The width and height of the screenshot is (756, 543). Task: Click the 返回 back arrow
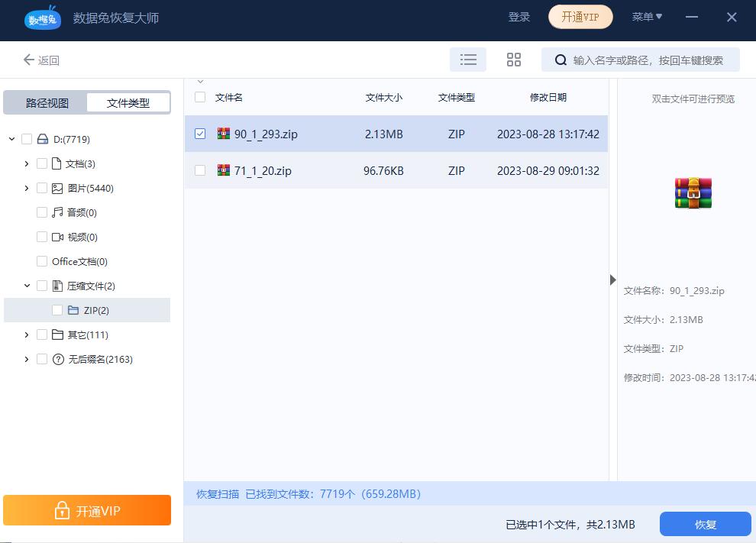coord(29,60)
